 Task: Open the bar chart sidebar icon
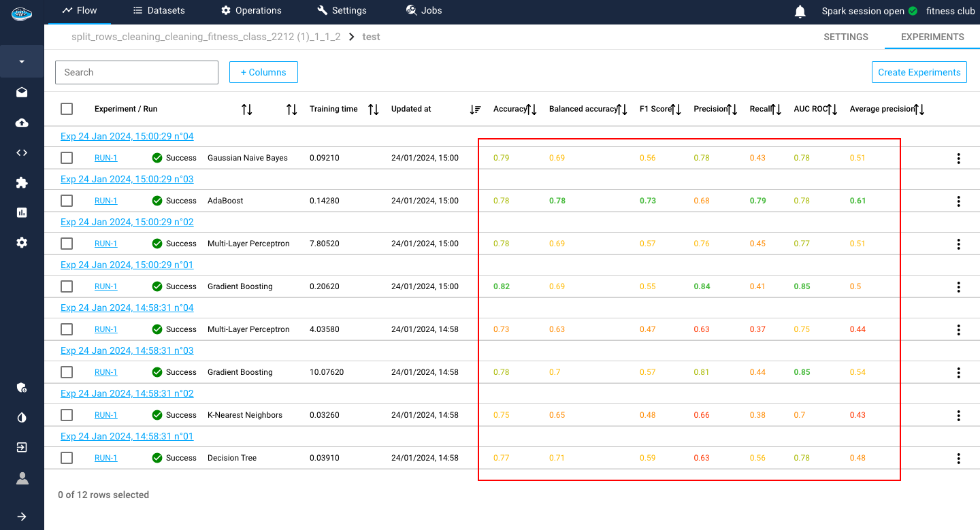(22, 212)
